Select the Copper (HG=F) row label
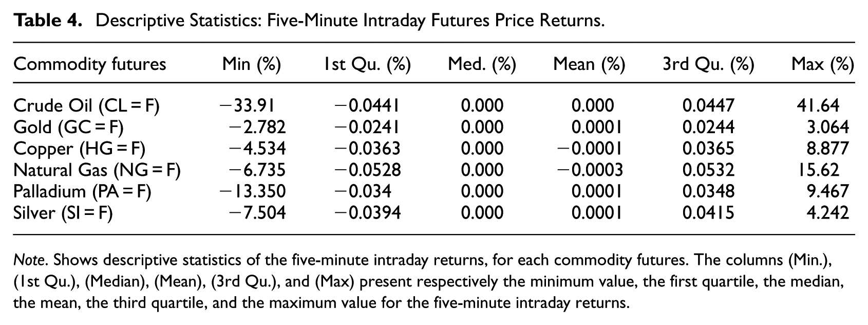Image resolution: width=868 pixels, height=325 pixels. pyautogui.click(x=80, y=149)
